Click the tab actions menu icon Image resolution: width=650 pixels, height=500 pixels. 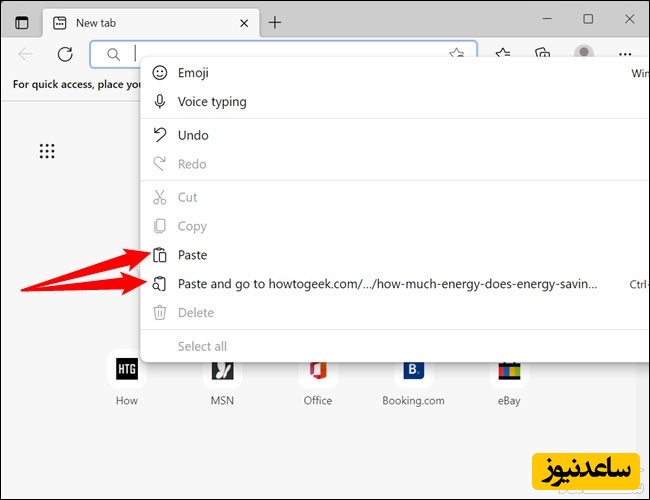pyautogui.click(x=22, y=22)
